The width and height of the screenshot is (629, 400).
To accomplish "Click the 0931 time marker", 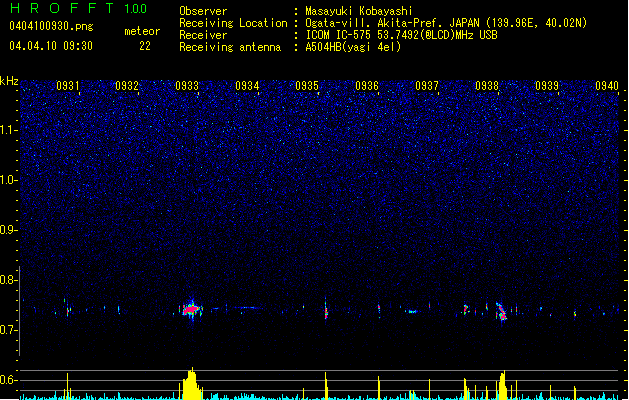I will 67,86.
